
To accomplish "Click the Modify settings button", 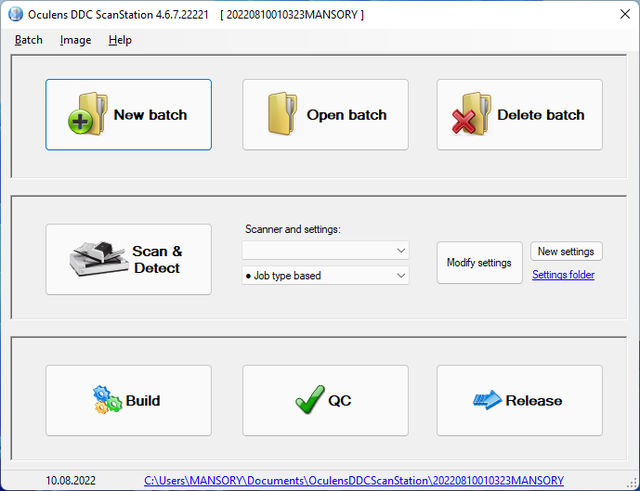I will [x=480, y=262].
